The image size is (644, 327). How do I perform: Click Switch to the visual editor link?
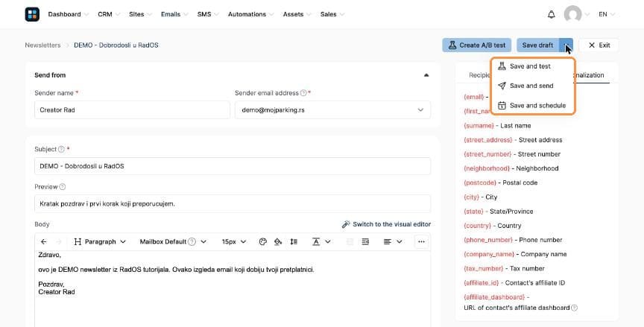pos(386,224)
